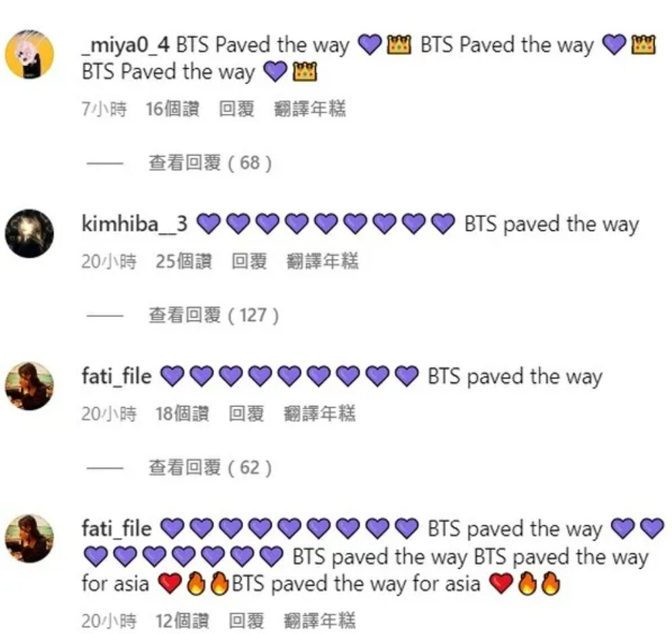Expand 查看回覆 (62) replies
This screenshot has height=634, width=672.
coord(210,468)
